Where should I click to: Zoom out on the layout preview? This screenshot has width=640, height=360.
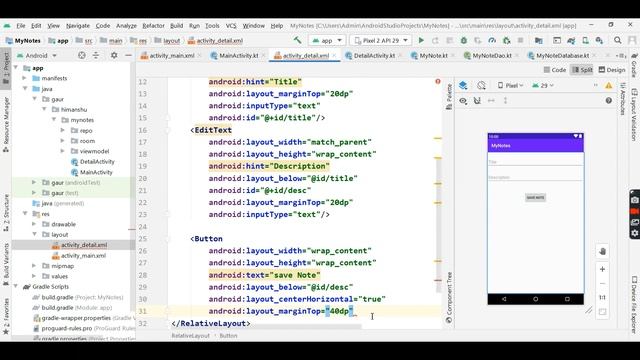pos(602,283)
